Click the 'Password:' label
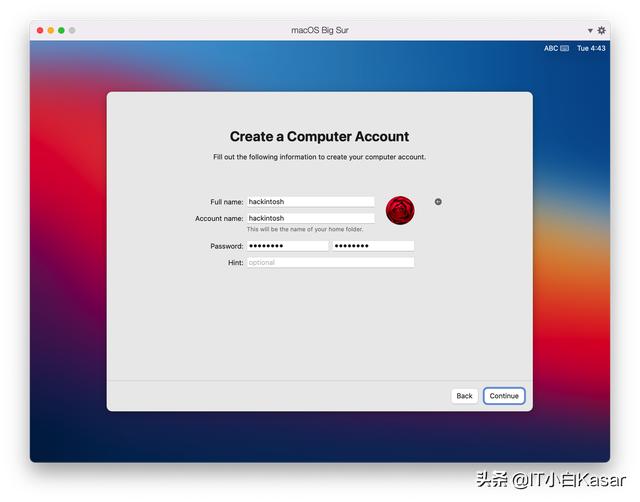640x502 pixels. coord(227,246)
